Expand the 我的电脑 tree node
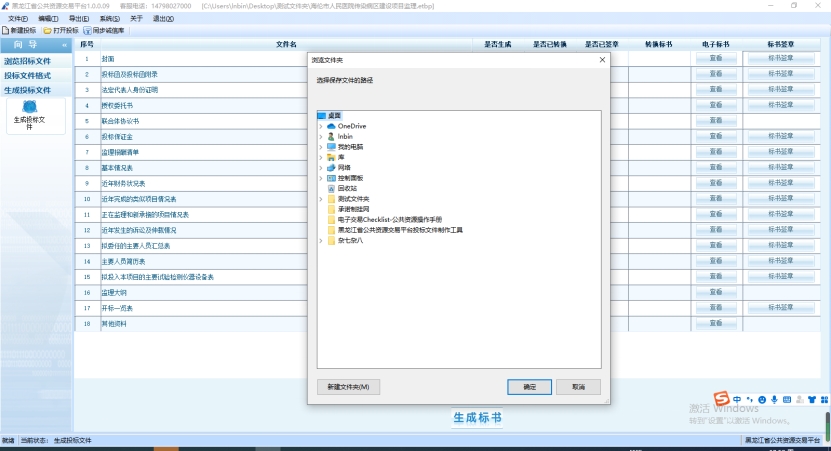The image size is (831, 451). pos(321,146)
